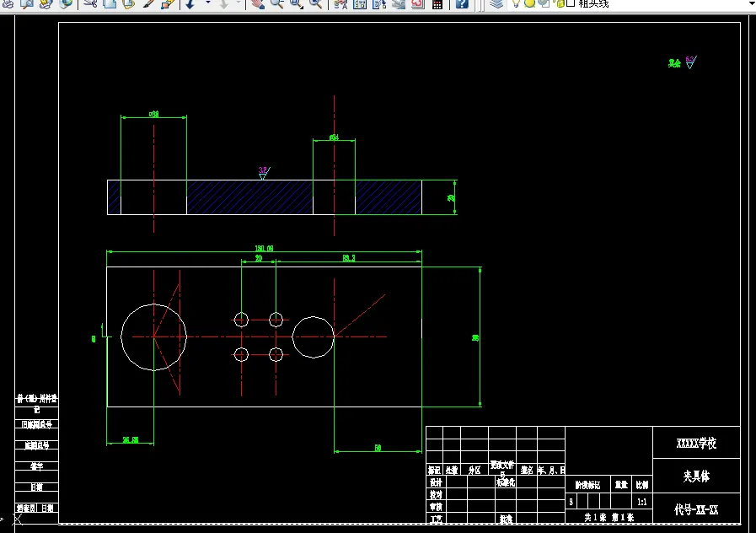Open the Markup Set Manager icon

(417, 4)
